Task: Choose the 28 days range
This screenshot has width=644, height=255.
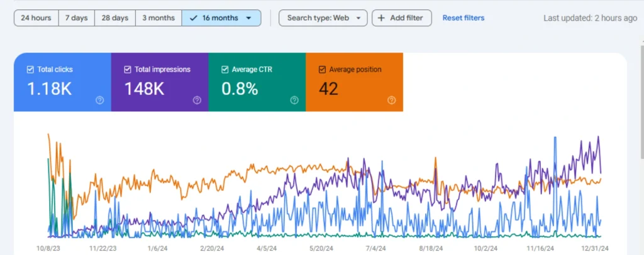Action: click(114, 18)
